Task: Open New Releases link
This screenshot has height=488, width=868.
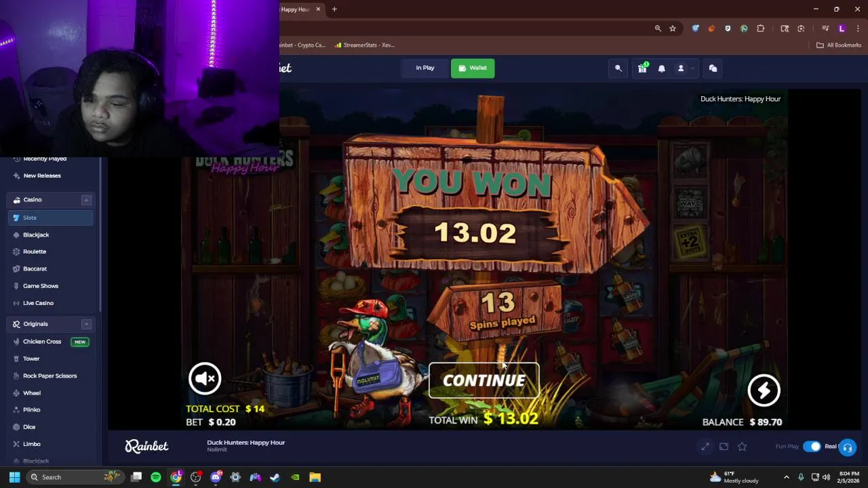Action: coord(42,176)
